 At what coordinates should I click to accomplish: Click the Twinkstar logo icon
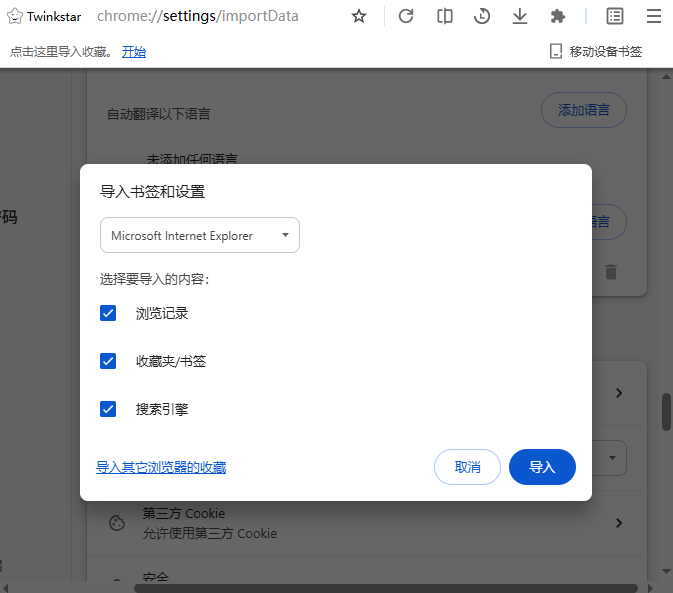coord(15,16)
